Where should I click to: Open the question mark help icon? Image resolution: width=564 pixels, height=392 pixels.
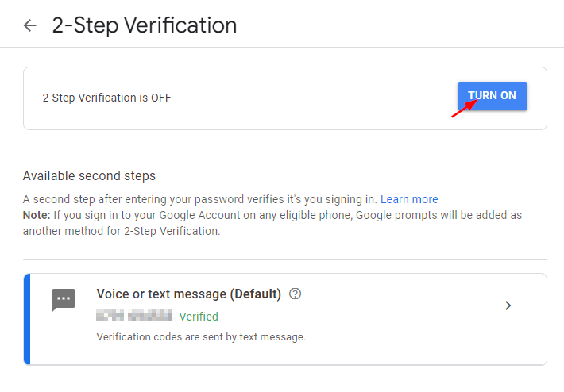tap(295, 294)
